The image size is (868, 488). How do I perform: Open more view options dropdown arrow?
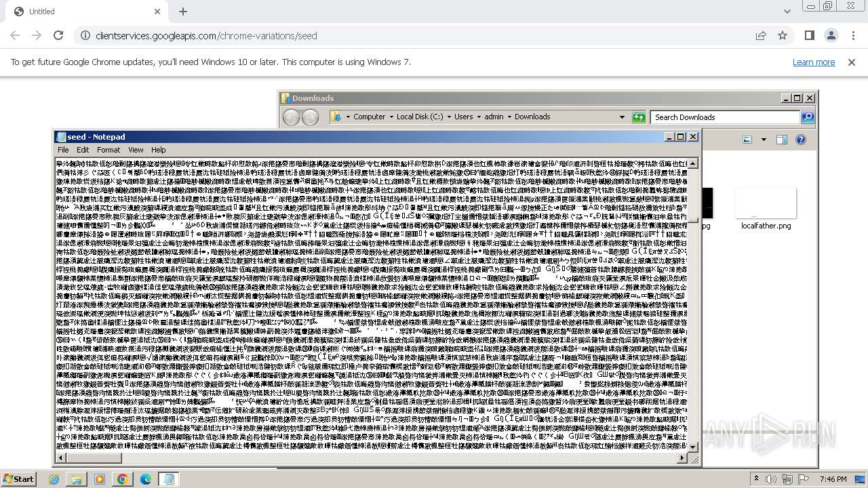[764, 140]
